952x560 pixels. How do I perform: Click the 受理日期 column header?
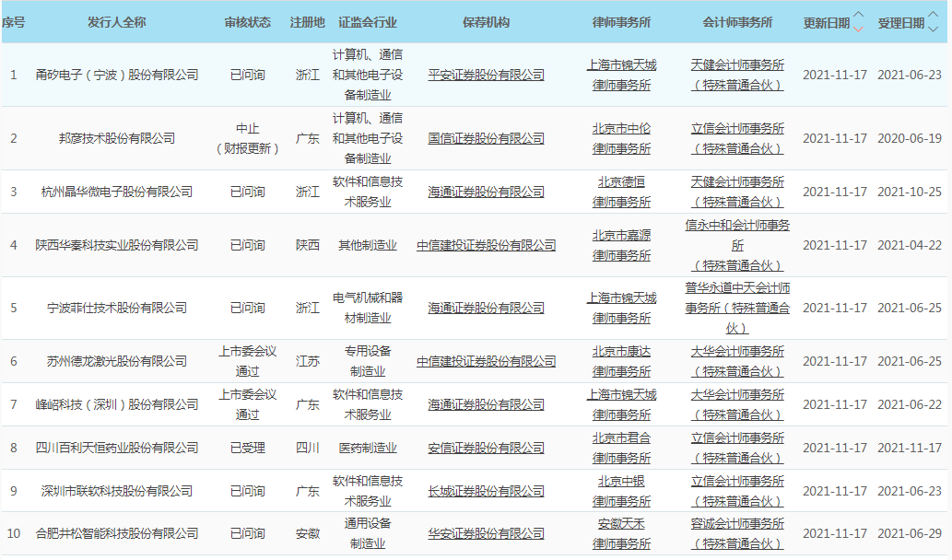click(x=900, y=22)
